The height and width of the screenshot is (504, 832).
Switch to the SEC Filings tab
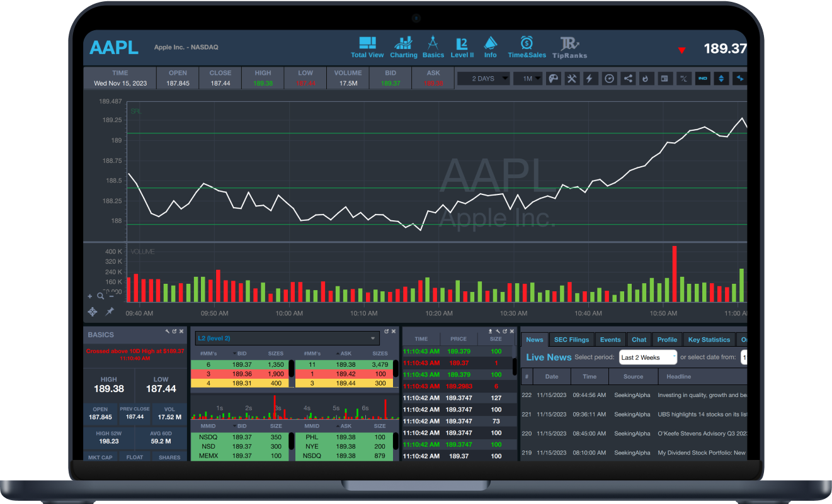(571, 340)
